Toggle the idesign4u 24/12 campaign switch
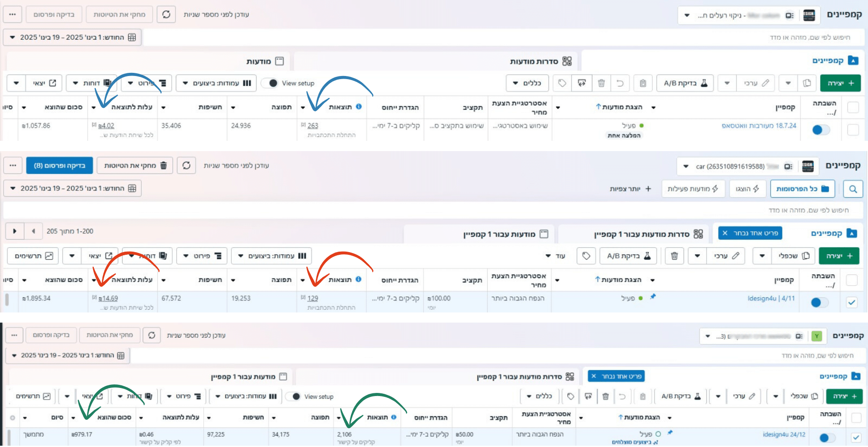The image size is (868, 447). [827, 438]
